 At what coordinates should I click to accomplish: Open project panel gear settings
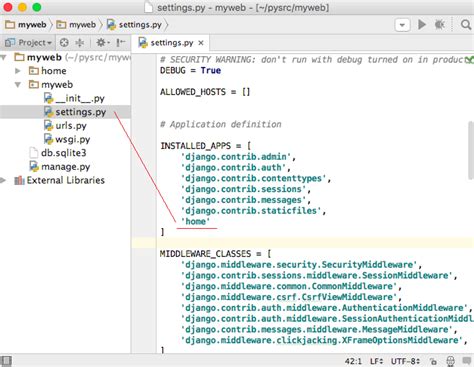[x=102, y=43]
